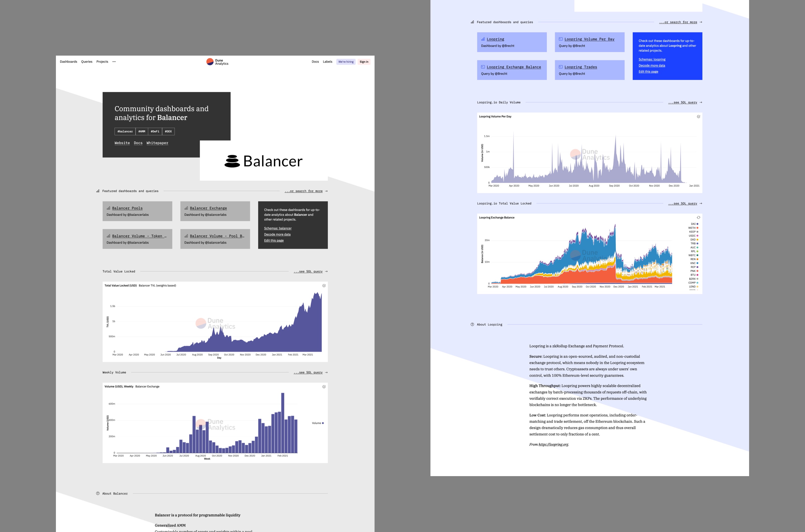The width and height of the screenshot is (805, 532).
Task: Click dashboard icon on Balancer Volume - Token card
Action: (x=109, y=236)
